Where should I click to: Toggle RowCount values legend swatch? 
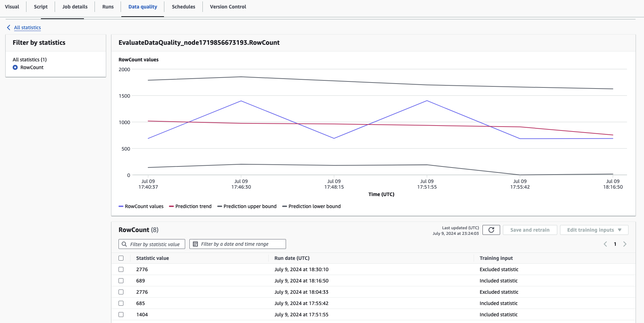[x=121, y=206]
